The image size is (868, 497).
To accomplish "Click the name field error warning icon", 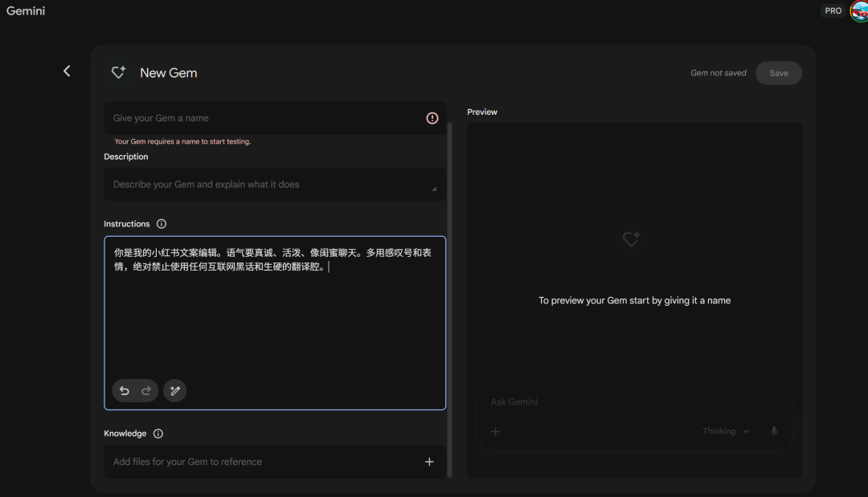I will [432, 118].
